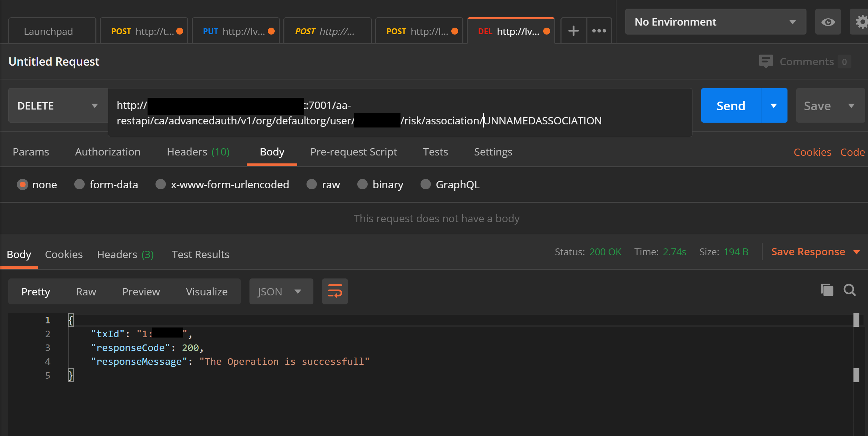Open the Cookies link
This screenshot has height=436, width=868.
(x=812, y=152)
